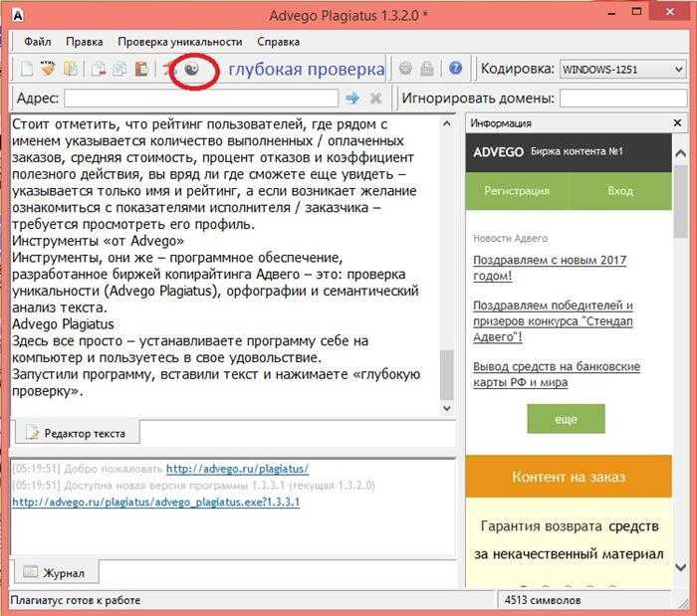
Task: Open the advego_plagiatus.exe download link
Action: pyautogui.click(x=155, y=503)
